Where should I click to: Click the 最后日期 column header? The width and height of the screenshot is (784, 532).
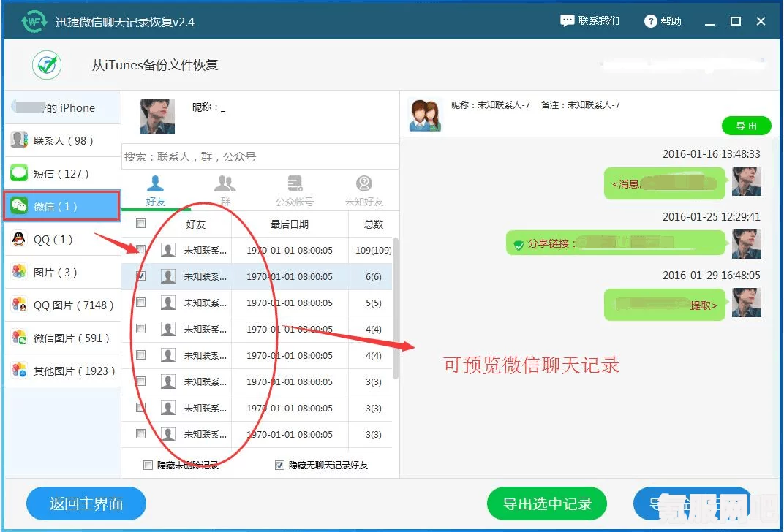[290, 224]
